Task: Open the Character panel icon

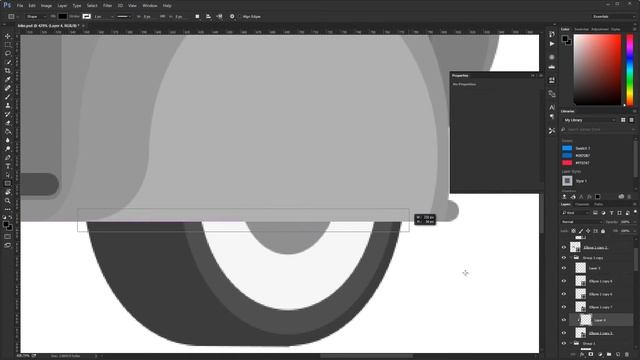Action: (x=552, y=107)
